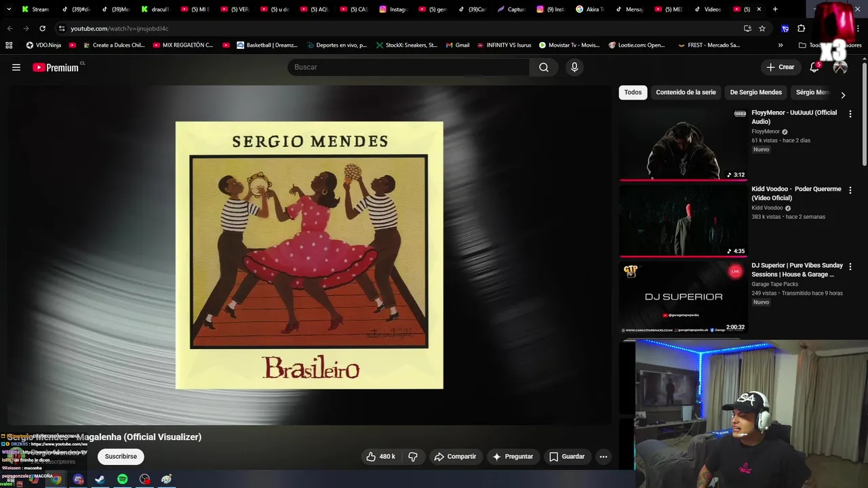Switch to the Instagram browser tab
This screenshot has height=488, width=868.
click(393, 9)
